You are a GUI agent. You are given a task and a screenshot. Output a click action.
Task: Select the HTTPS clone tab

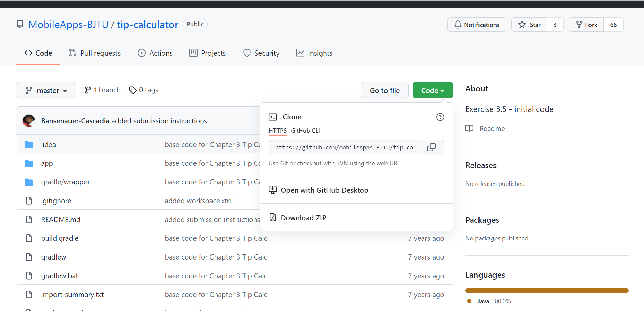coord(278,131)
